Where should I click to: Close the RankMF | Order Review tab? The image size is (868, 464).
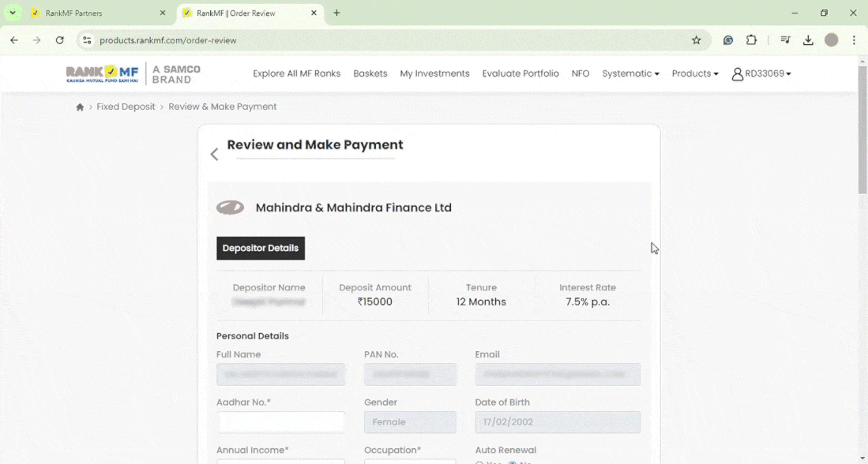click(x=314, y=13)
